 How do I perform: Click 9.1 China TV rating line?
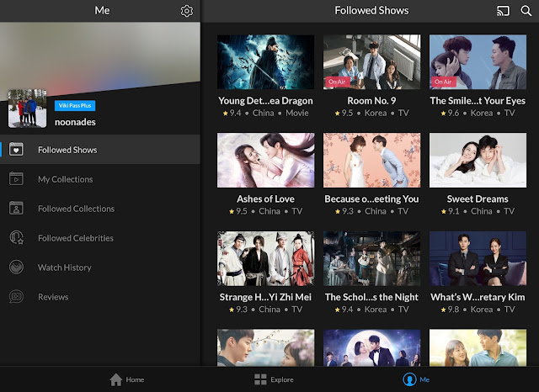pos(478,211)
